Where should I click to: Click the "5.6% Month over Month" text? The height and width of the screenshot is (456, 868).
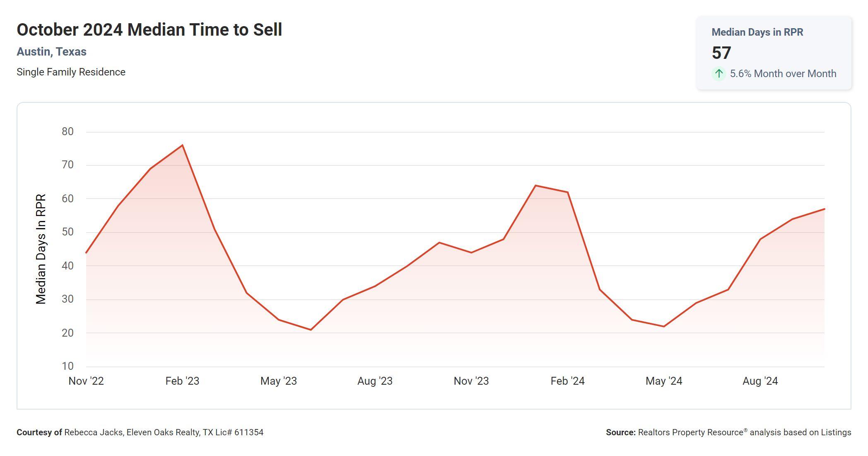point(783,74)
